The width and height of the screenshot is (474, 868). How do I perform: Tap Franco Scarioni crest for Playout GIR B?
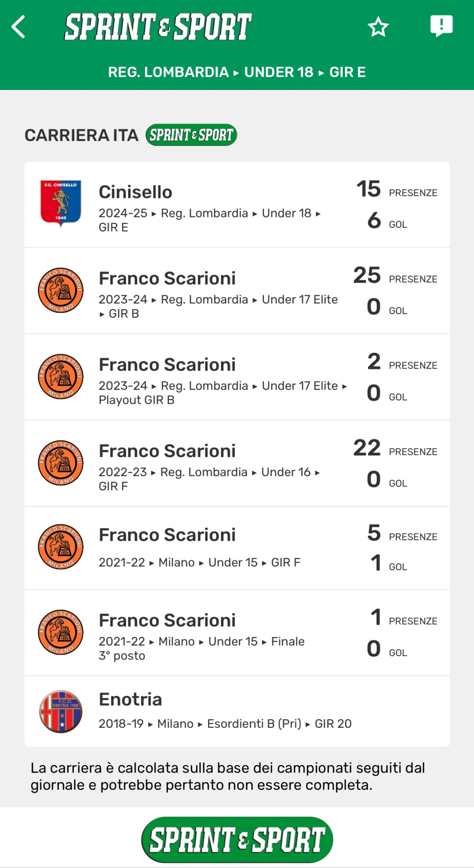[x=61, y=376]
